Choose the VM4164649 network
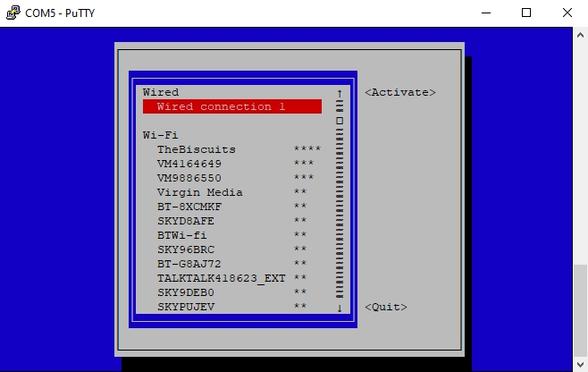Image resolution: width=588 pixels, height=372 pixels. [x=232, y=164]
